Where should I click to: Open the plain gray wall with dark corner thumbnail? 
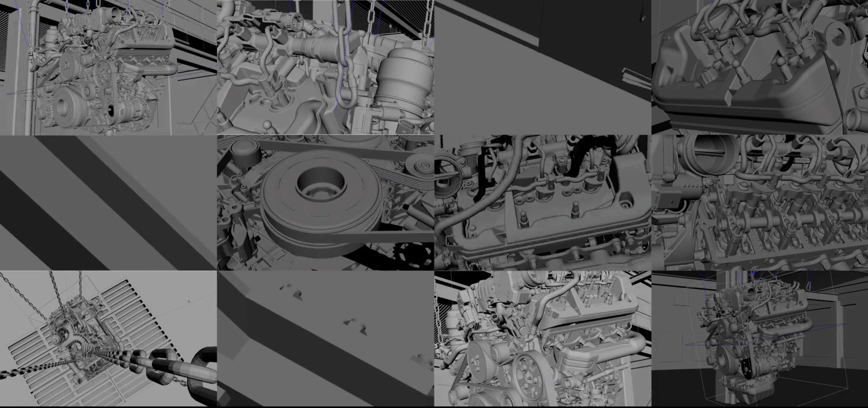click(542, 67)
